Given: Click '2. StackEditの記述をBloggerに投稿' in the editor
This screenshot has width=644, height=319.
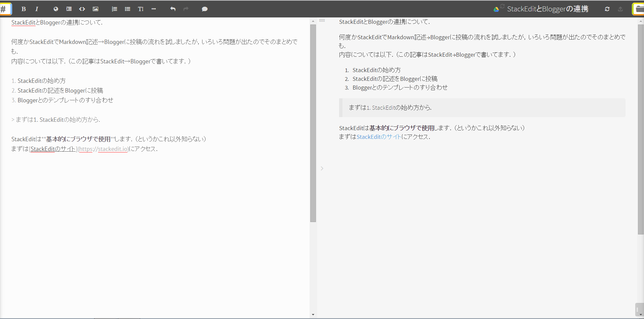Looking at the screenshot, I should [57, 91].
